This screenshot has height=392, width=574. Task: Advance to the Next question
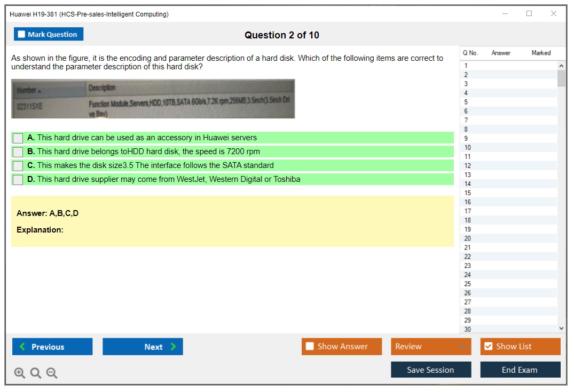coord(143,347)
